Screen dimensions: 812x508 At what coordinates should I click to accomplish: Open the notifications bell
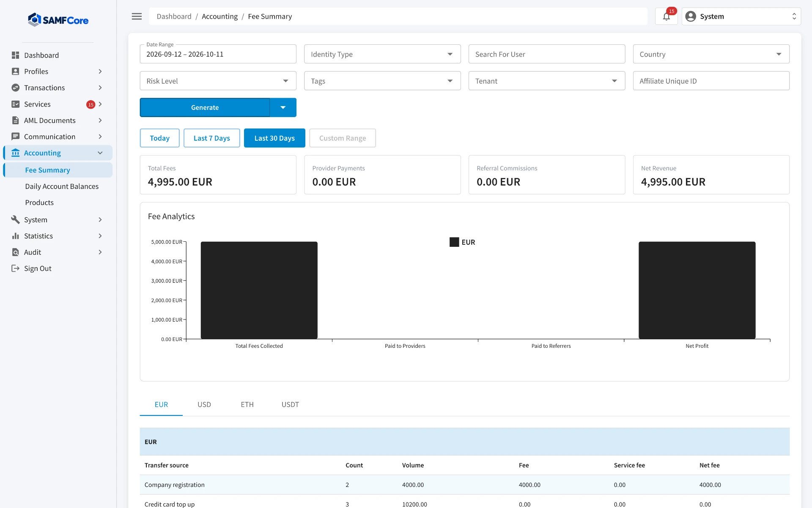coord(666,16)
